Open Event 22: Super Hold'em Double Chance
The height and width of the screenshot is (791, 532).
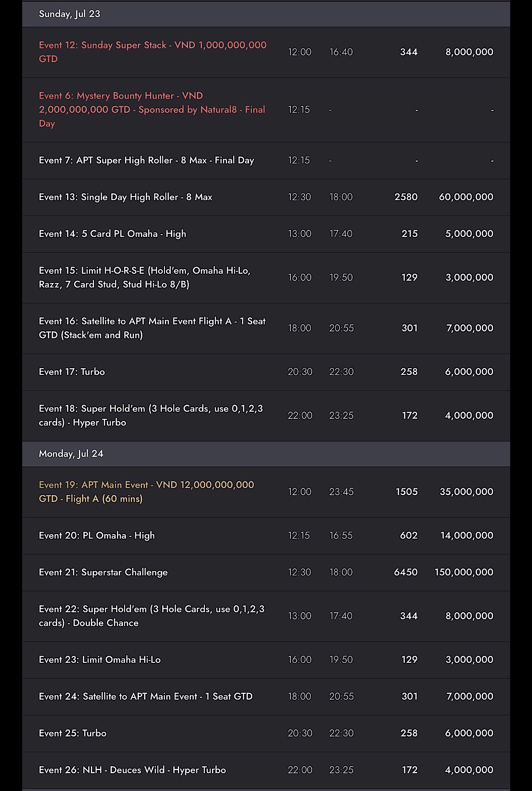click(x=152, y=616)
